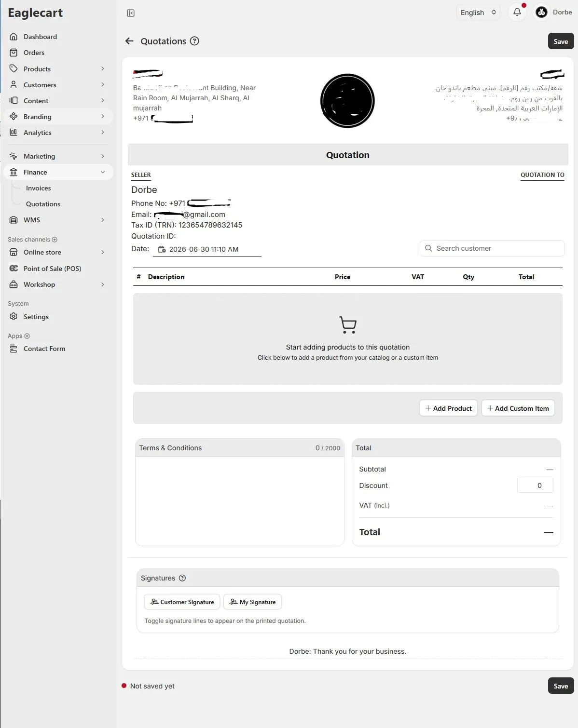Click the Settings gear icon
Screen dimensions: 578x728
(x=14, y=316)
